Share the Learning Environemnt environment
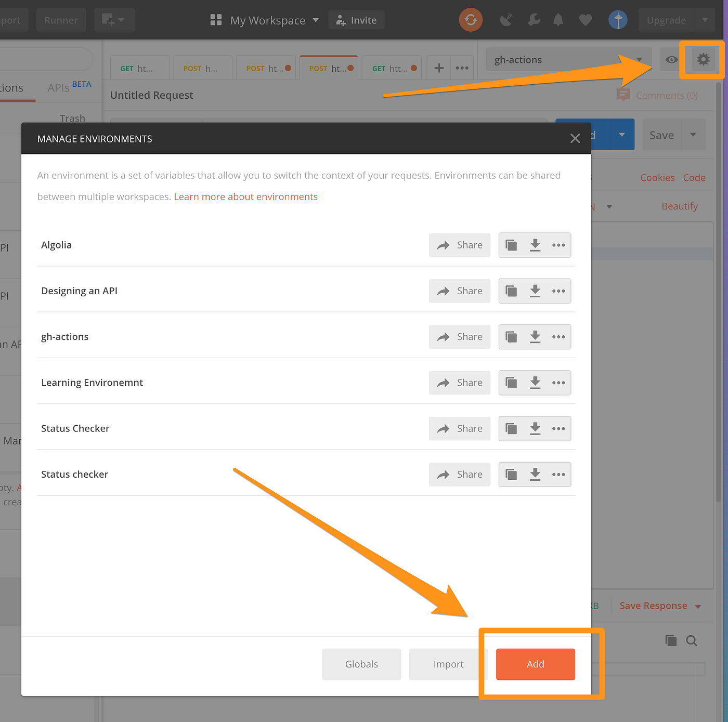 point(460,383)
